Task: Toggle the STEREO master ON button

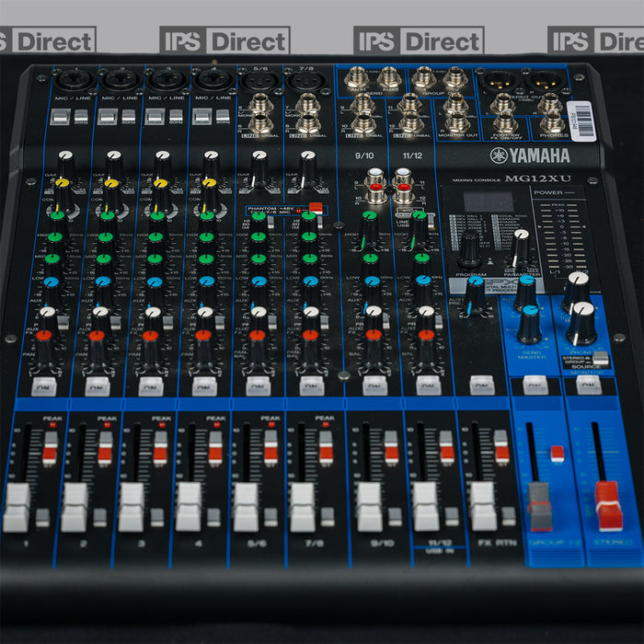Action: point(589,385)
